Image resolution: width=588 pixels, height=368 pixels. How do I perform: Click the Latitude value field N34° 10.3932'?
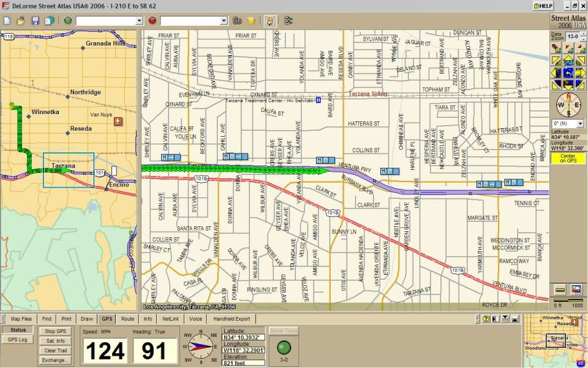tap(243, 337)
